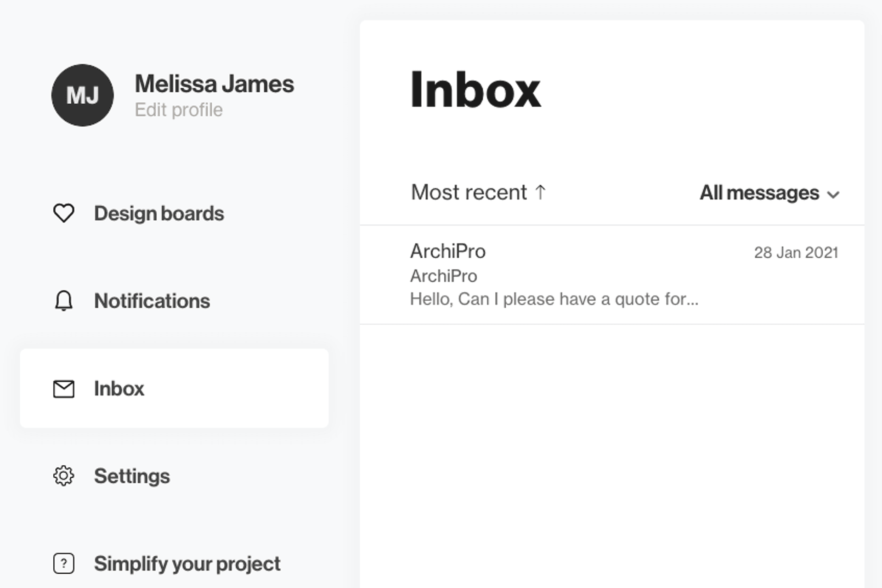This screenshot has width=882, height=588.
Task: Select the bell icon for Notifications
Action: point(64,301)
